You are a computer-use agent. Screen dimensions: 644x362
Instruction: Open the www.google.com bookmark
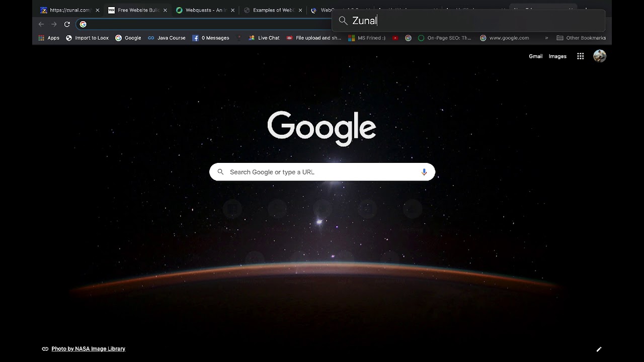504,38
